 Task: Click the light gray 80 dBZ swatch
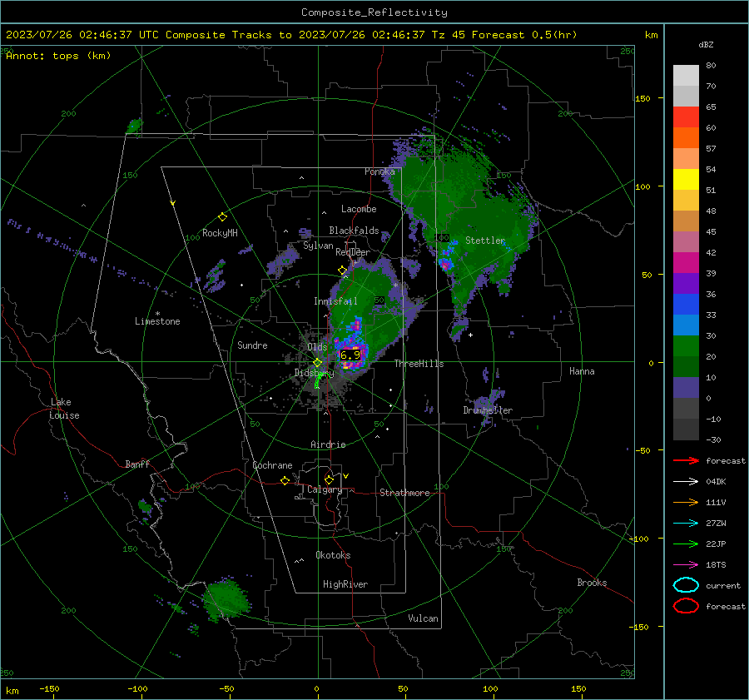pos(686,76)
